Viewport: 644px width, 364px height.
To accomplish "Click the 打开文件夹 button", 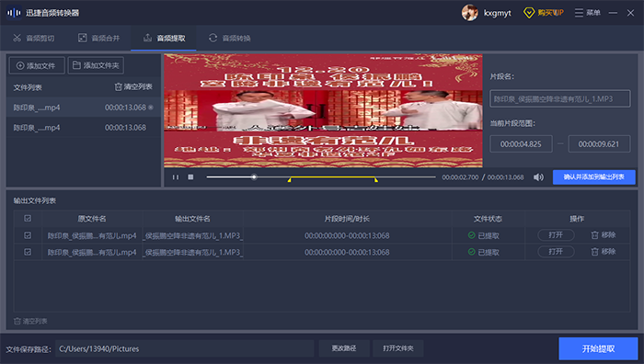I will tap(398, 348).
